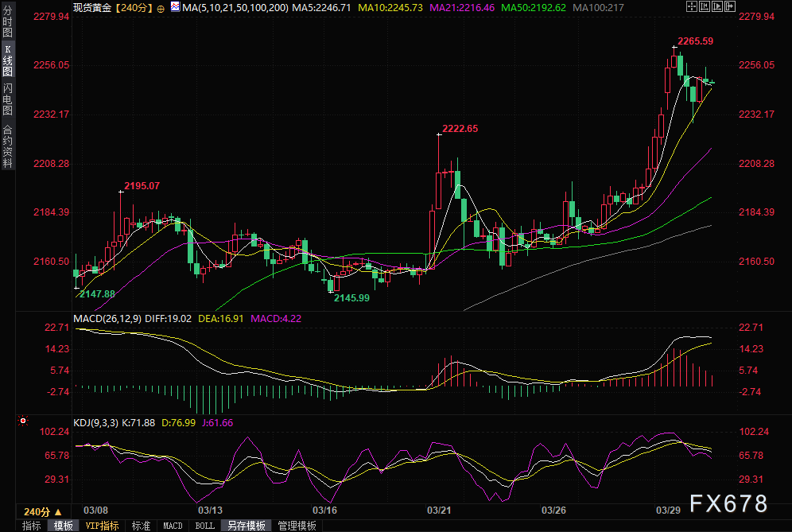Screen dimensions: 792x532
Task: Open VIP指标 indicators
Action: tap(102, 526)
